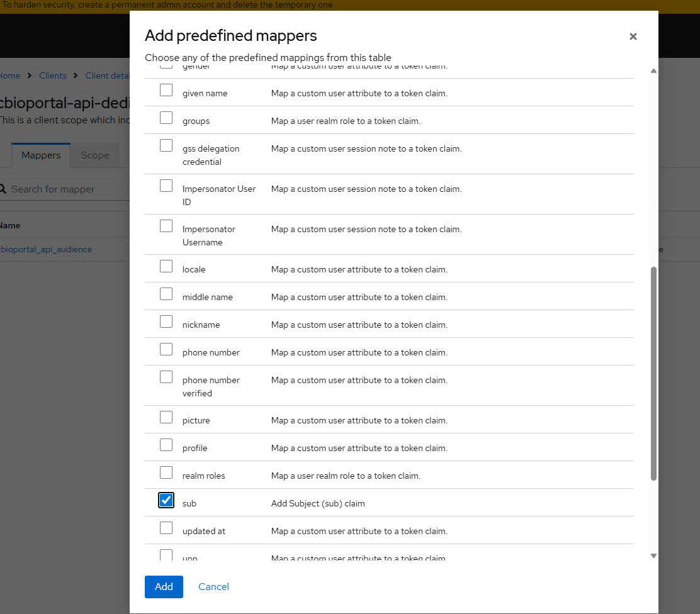Check the given name mapper checkbox
700x614 pixels.
coord(166,90)
